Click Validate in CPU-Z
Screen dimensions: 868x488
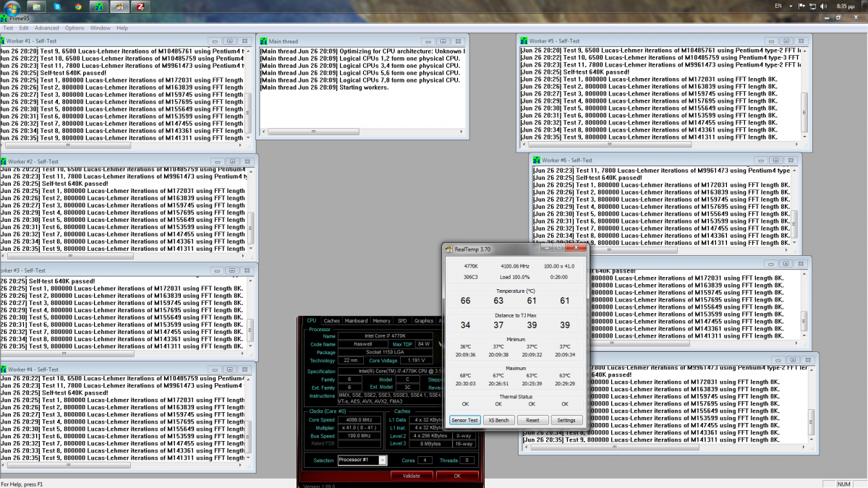click(x=411, y=476)
